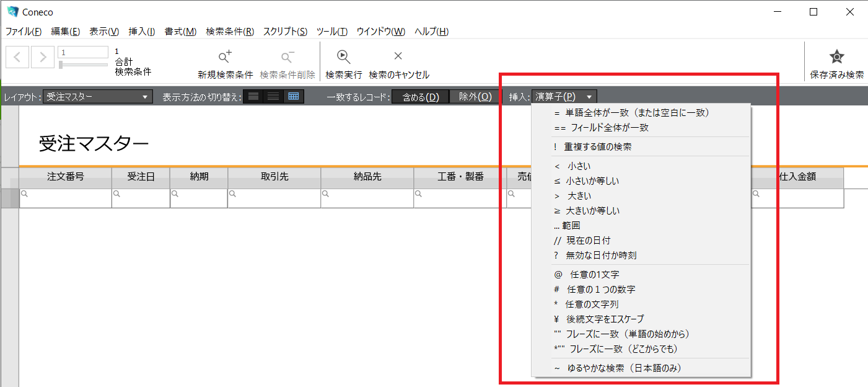Select the find request row marker
This screenshot has width=868, height=387.
pos(10,198)
